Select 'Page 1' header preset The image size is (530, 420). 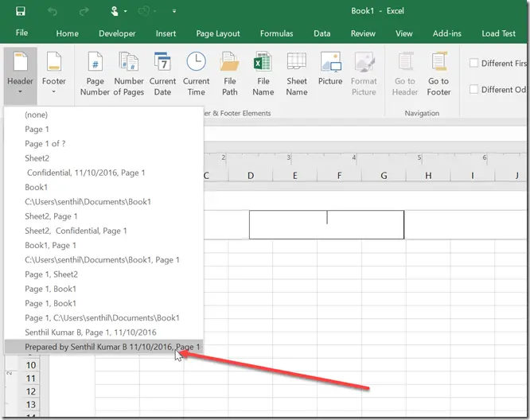pyautogui.click(x=103, y=129)
